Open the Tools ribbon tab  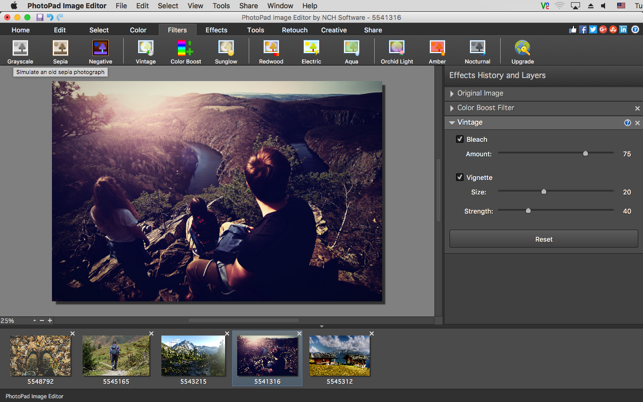(x=255, y=30)
